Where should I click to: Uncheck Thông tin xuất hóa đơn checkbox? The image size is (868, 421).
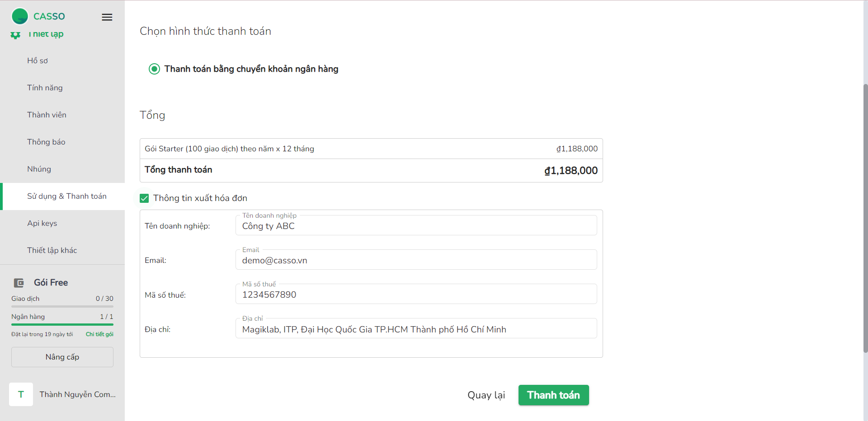(144, 198)
